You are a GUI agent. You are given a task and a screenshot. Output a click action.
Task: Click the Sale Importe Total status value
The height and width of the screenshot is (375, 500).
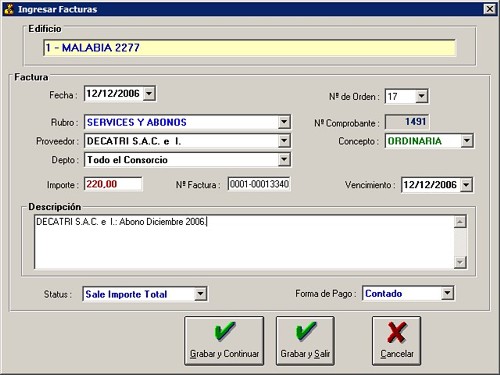tap(126, 294)
